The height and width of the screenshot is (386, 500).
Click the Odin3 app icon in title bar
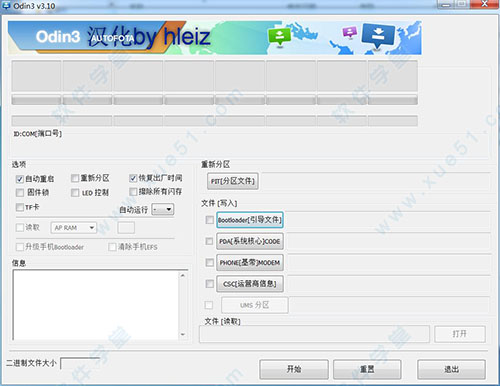(x=6, y=5)
